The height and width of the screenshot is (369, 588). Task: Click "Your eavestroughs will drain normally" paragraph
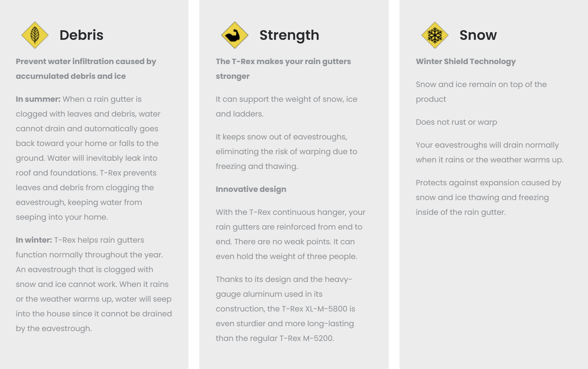[x=490, y=152]
